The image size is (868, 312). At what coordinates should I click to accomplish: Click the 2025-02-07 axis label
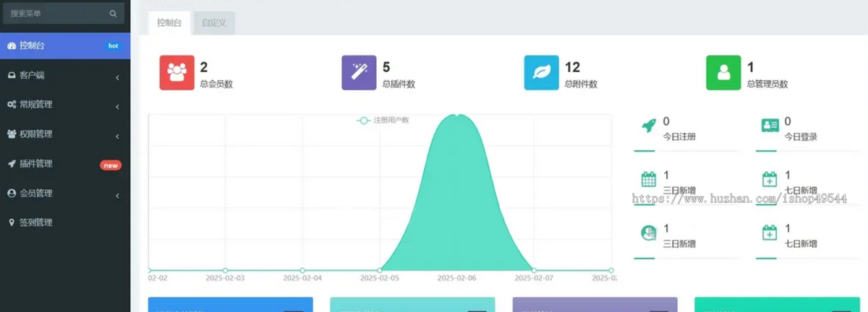click(534, 277)
